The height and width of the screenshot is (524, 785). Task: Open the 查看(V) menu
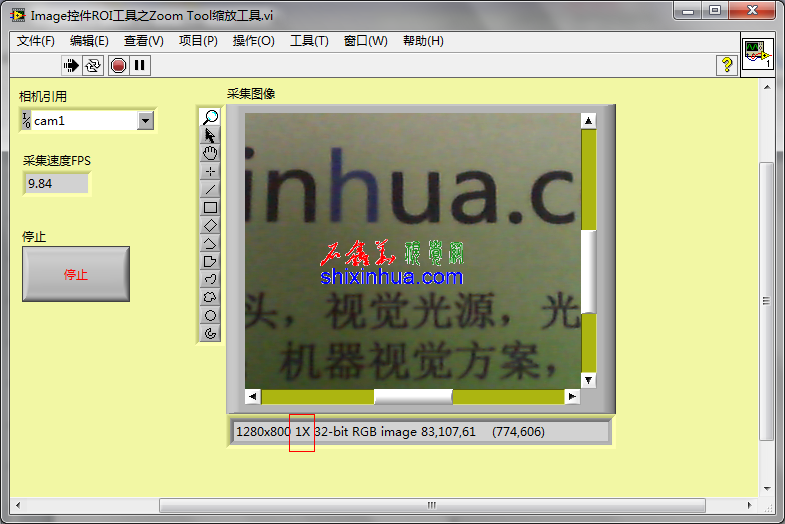[x=144, y=41]
